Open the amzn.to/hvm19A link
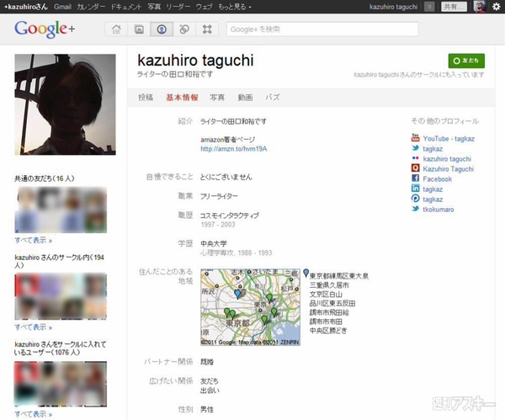Viewport: 505px width, 420px height. [x=233, y=149]
